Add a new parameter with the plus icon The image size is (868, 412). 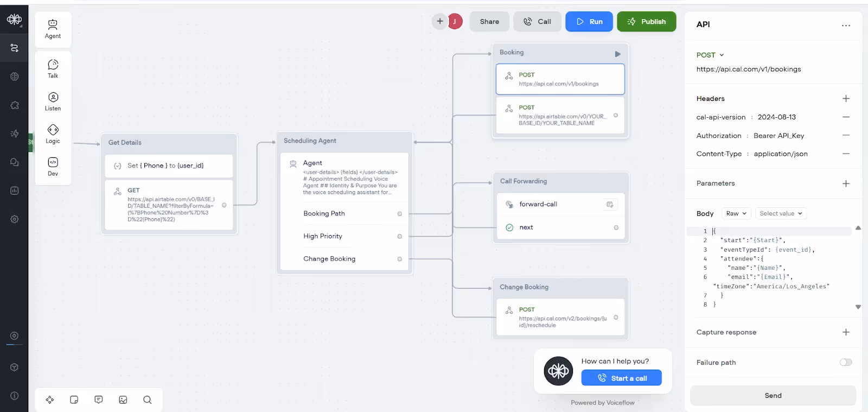click(x=846, y=183)
